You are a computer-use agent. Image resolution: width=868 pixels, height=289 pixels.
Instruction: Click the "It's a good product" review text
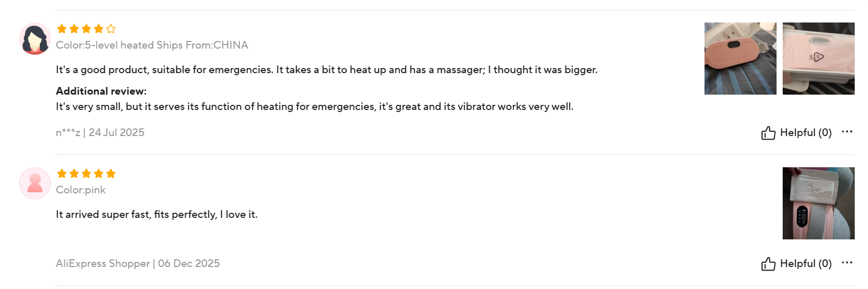(326, 70)
